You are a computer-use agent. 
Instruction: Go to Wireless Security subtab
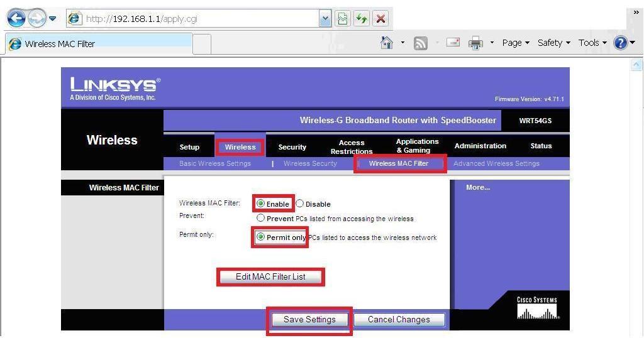pos(310,163)
